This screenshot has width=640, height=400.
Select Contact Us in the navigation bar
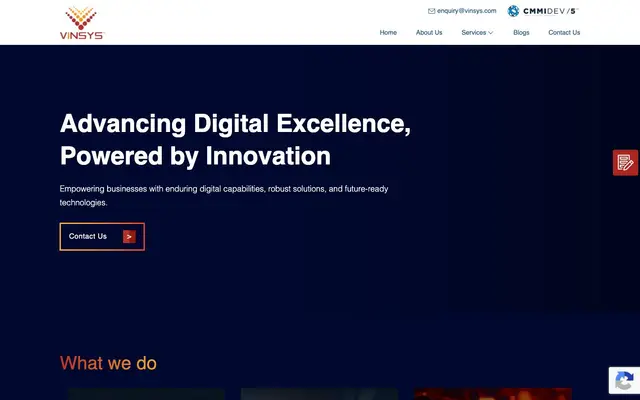[564, 33]
